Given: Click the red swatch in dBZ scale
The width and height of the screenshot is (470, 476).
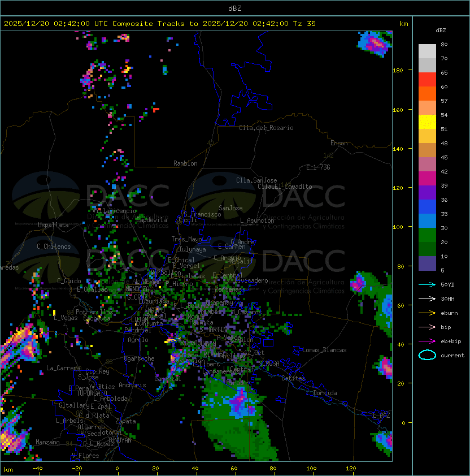Looking at the screenshot, I should click(x=427, y=80).
